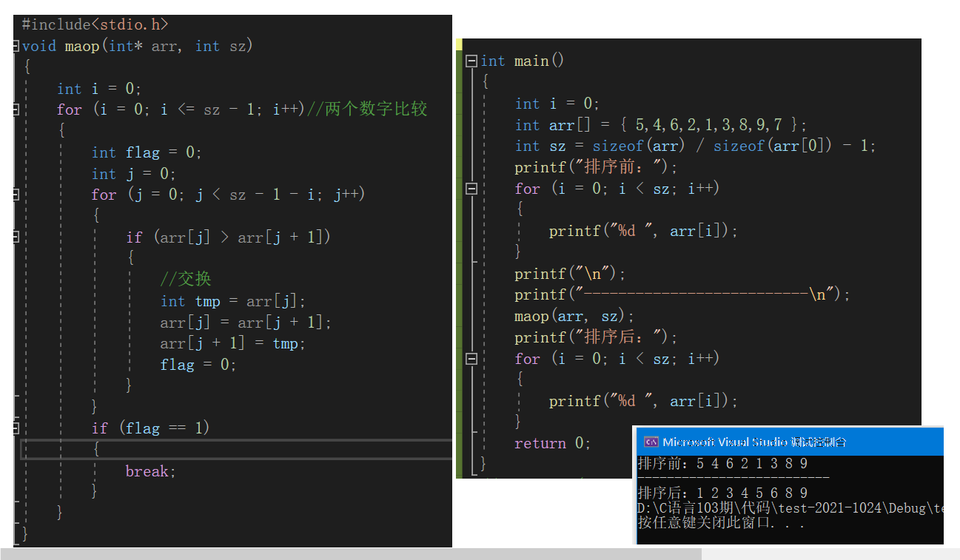The height and width of the screenshot is (560, 960).
Task: Collapse the inner for (j = 0...) loop
Action: coord(15,195)
